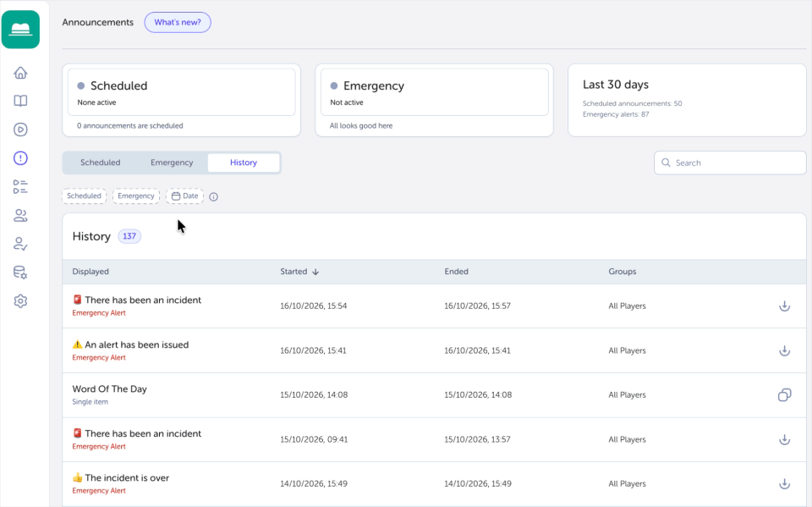Open the Settings gear sidebar icon
The image size is (812, 507).
(x=20, y=300)
